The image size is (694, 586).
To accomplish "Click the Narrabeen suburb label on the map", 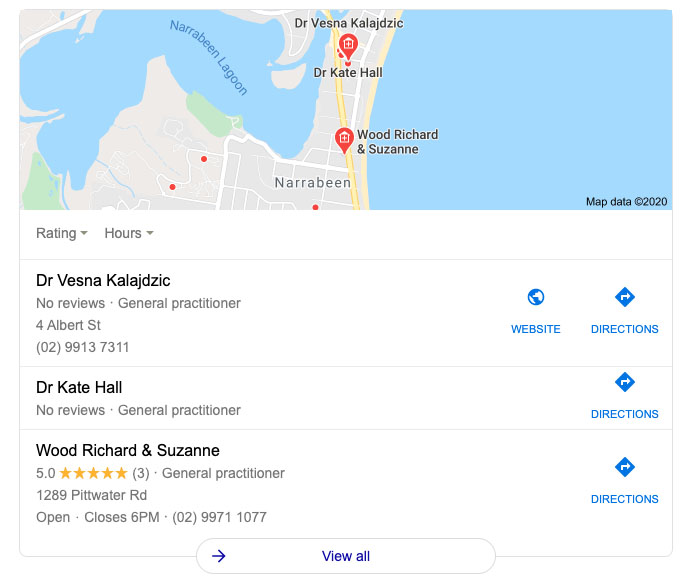I will (x=312, y=183).
